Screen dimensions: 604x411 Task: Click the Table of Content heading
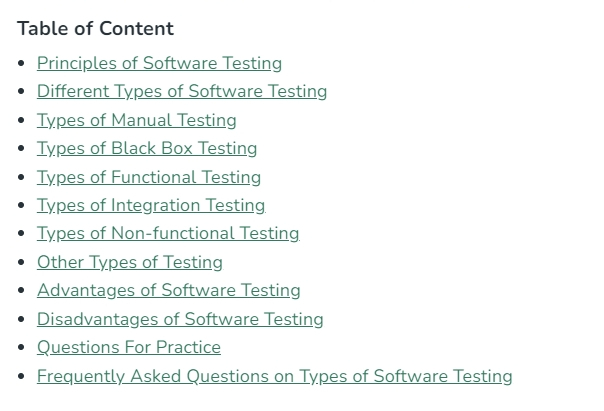[95, 29]
